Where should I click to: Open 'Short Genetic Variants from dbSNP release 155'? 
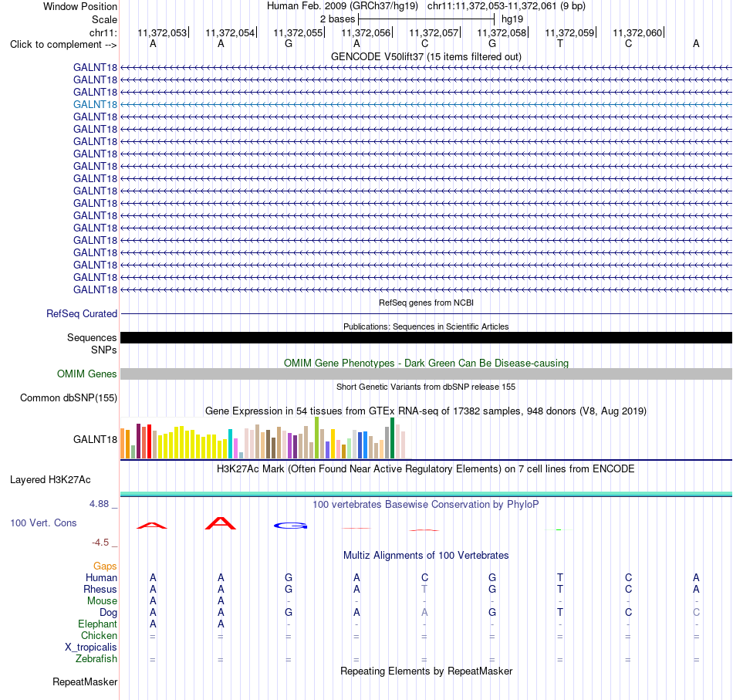coord(426,387)
